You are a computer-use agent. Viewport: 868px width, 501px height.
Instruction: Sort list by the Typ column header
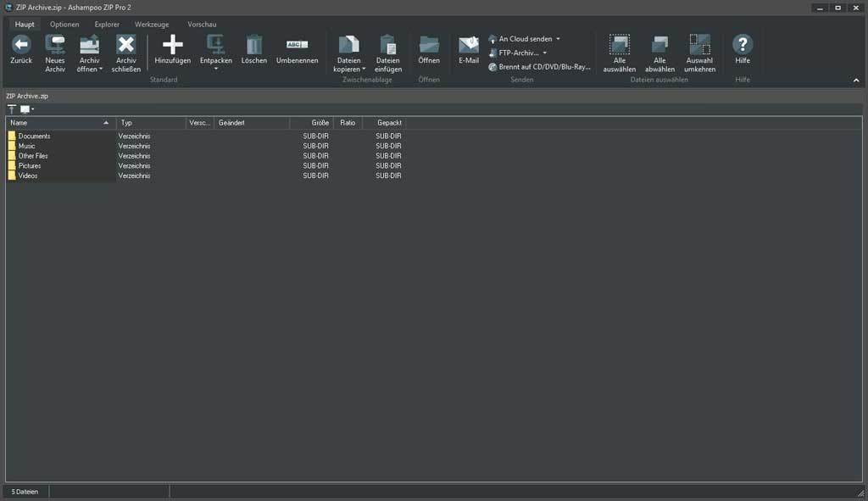click(x=151, y=123)
